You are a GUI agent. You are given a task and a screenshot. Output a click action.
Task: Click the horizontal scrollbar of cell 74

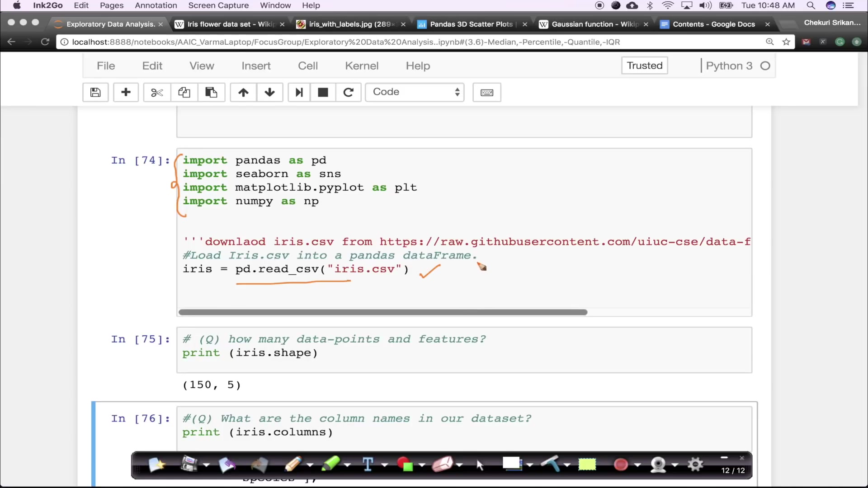point(383,312)
